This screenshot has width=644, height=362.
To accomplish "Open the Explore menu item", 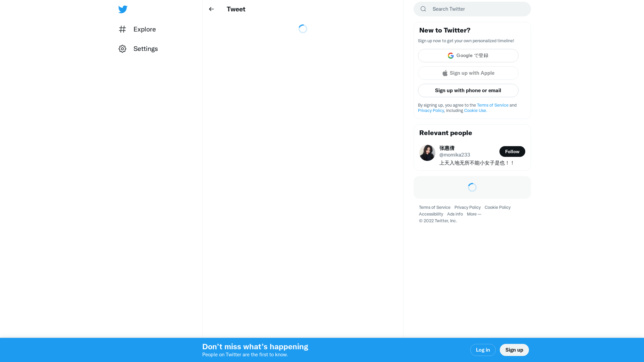I will 145,29.
